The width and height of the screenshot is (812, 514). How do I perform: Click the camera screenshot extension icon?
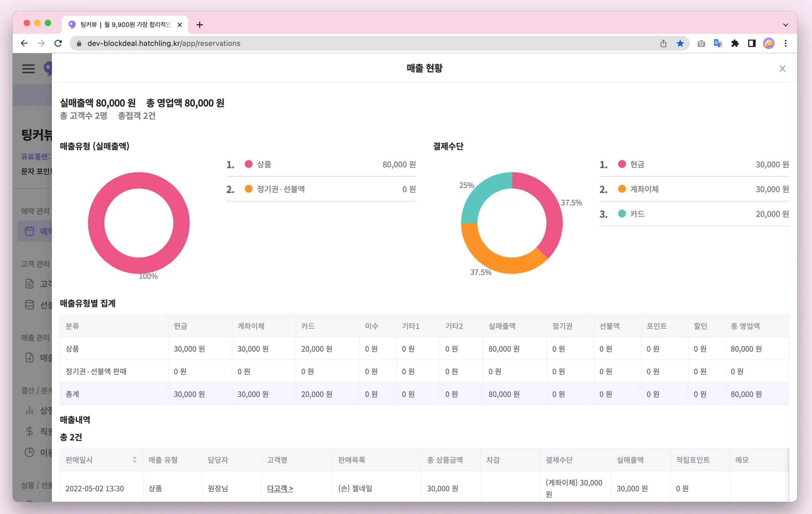tap(701, 43)
